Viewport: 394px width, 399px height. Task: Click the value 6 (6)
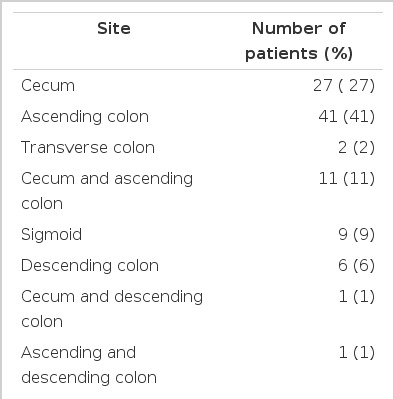pyautogui.click(x=357, y=266)
